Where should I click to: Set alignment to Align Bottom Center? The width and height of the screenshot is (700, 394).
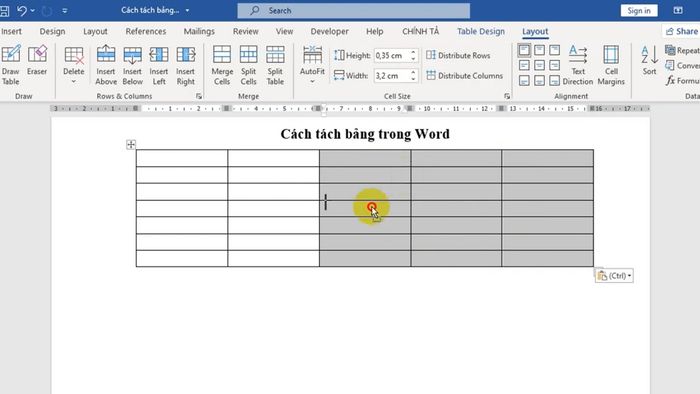pos(539,81)
